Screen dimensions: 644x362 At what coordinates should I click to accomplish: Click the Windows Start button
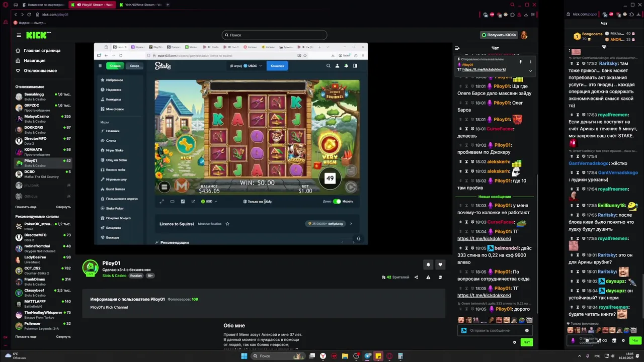[244, 356]
